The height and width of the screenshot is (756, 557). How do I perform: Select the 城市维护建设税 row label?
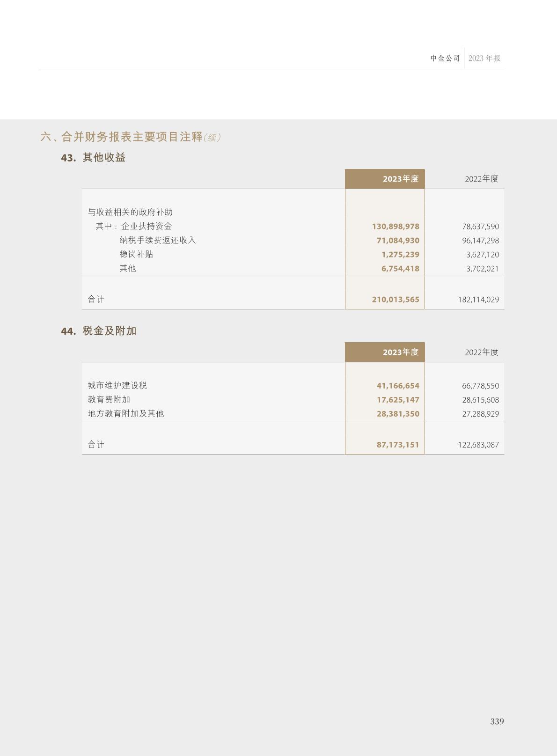click(x=117, y=385)
